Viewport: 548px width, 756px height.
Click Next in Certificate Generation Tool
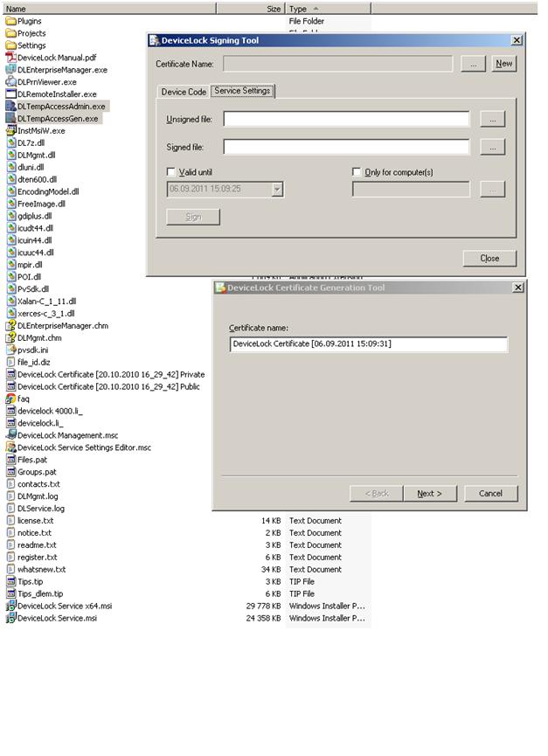[x=430, y=494]
